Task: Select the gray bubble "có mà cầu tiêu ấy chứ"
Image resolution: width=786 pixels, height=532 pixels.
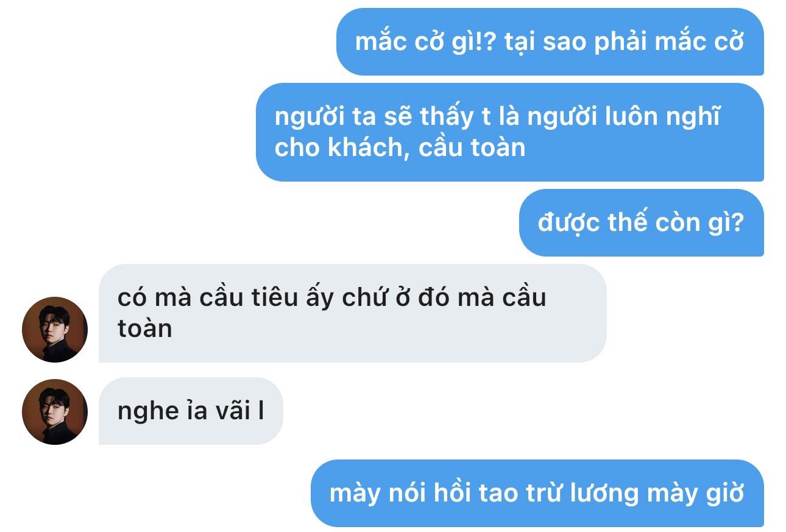Action: [x=353, y=313]
